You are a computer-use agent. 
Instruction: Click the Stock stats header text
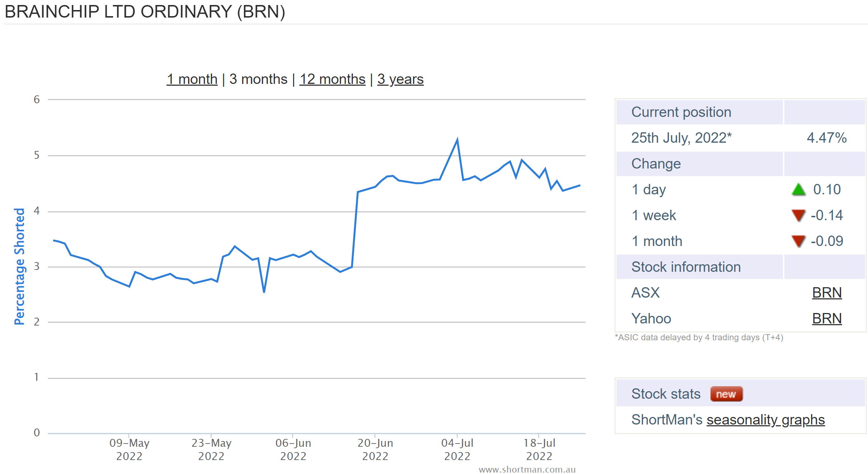(x=666, y=394)
